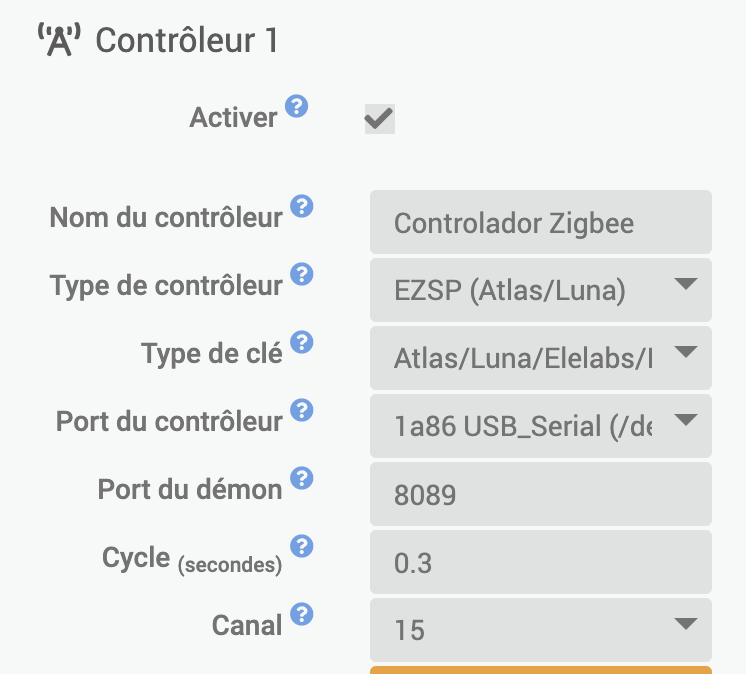746x674 pixels.
Task: Click the Contrôleur 1 section heading
Action: [187, 40]
